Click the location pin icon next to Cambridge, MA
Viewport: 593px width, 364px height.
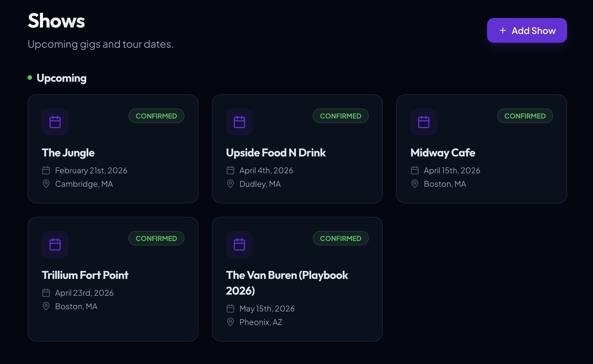(x=46, y=184)
